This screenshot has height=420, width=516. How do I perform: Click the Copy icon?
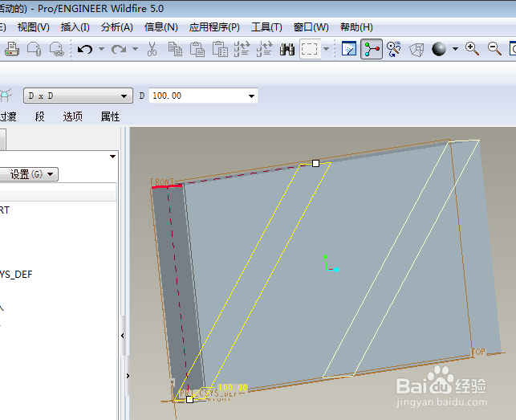click(x=175, y=49)
